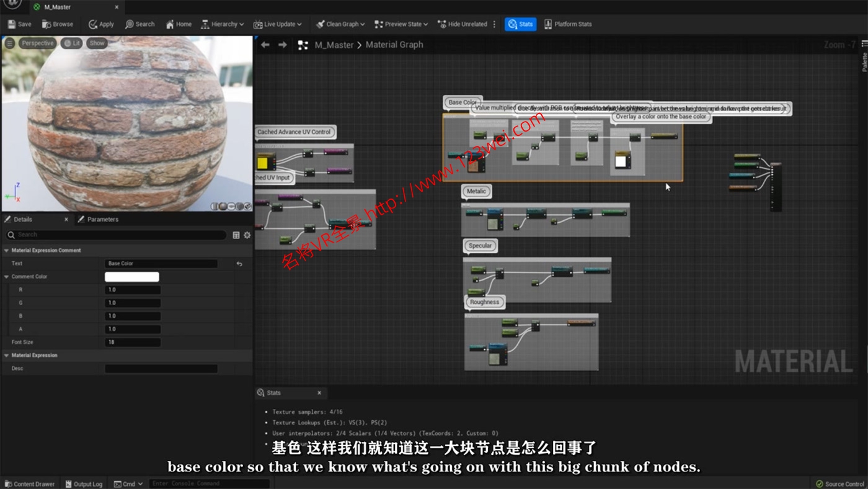The height and width of the screenshot is (489, 868).
Task: Click the Save icon in the toolbar
Action: [12, 24]
